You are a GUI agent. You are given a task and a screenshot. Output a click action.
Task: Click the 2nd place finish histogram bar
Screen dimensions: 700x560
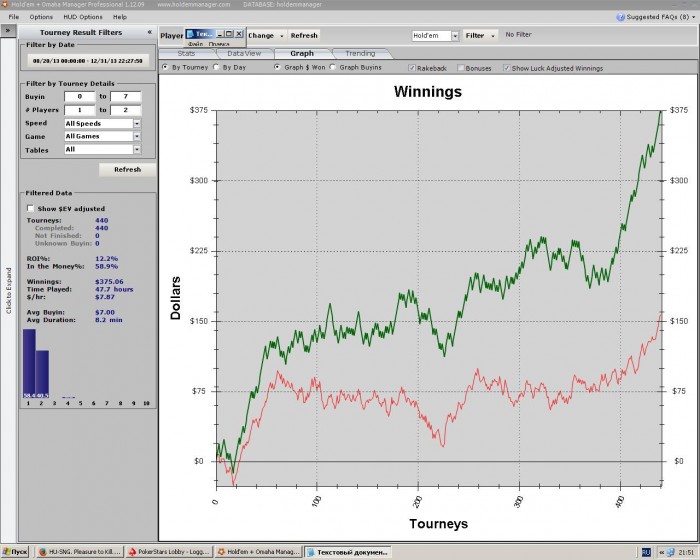[x=42, y=374]
